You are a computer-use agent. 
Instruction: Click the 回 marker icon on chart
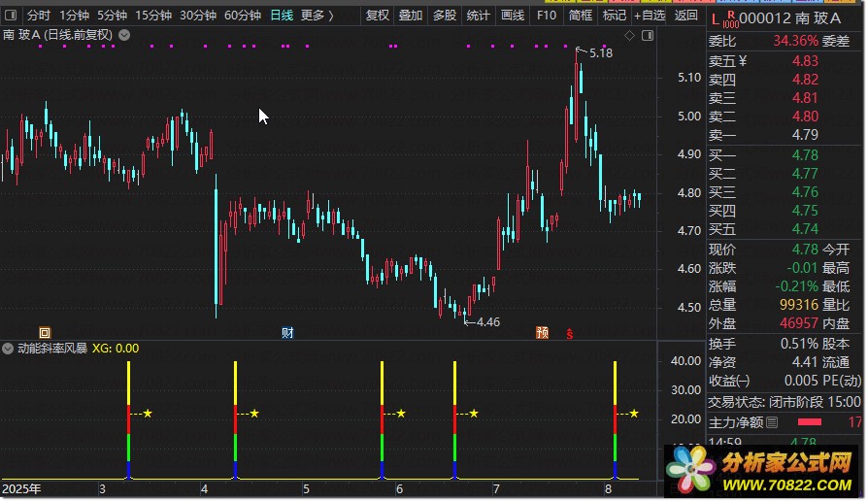pyautogui.click(x=45, y=332)
